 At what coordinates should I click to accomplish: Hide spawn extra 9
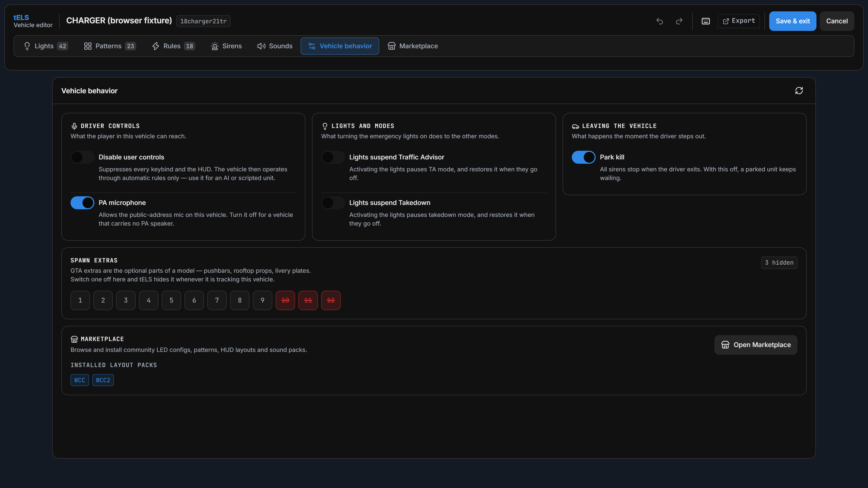pyautogui.click(x=263, y=300)
